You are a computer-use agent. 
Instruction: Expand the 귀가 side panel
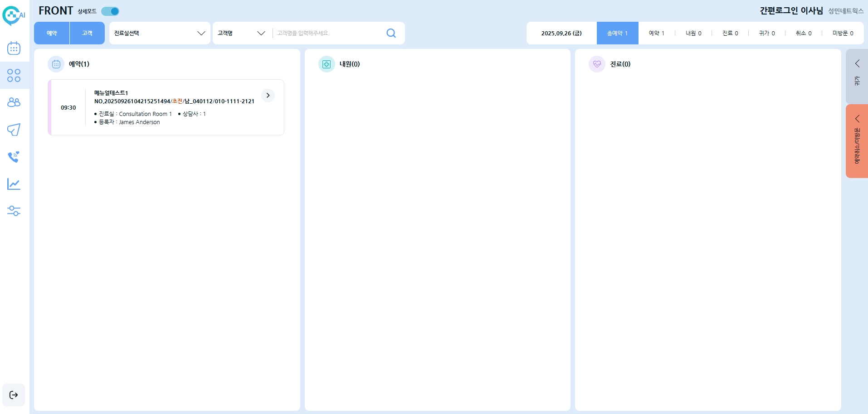(857, 76)
